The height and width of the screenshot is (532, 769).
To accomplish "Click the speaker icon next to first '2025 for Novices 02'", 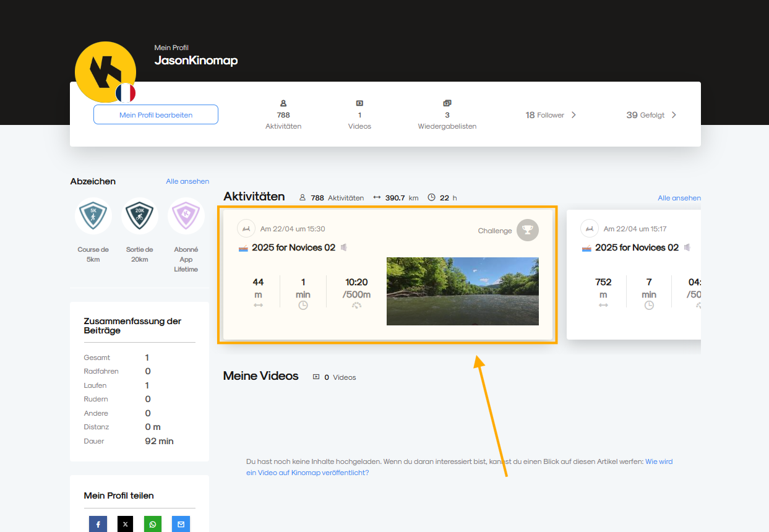I will point(344,247).
